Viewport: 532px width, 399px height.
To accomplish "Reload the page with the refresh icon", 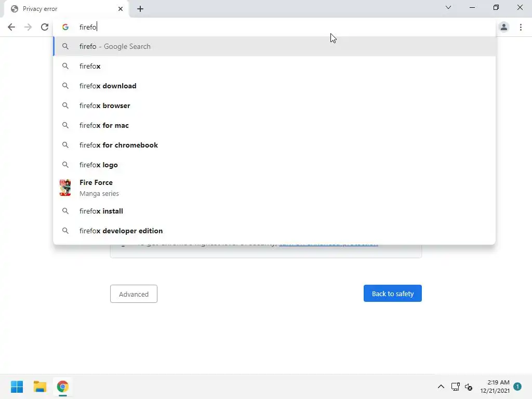I will [45, 27].
